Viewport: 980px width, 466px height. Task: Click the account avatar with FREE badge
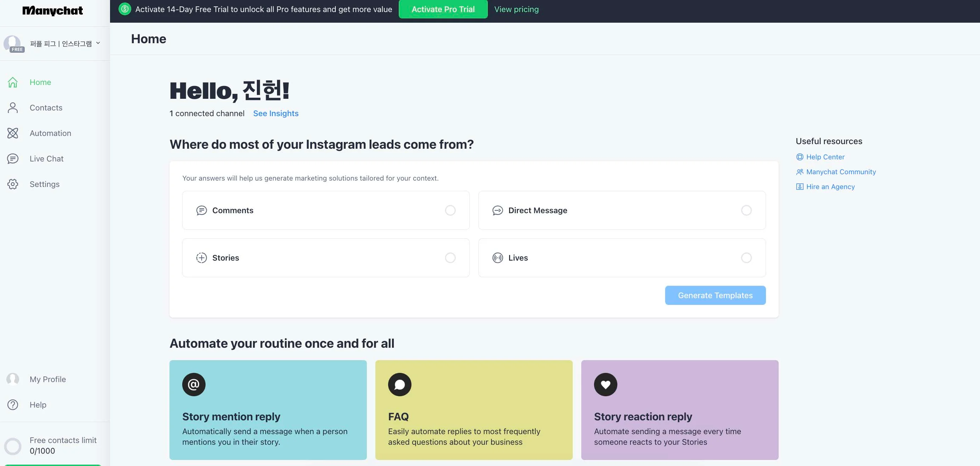(13, 44)
